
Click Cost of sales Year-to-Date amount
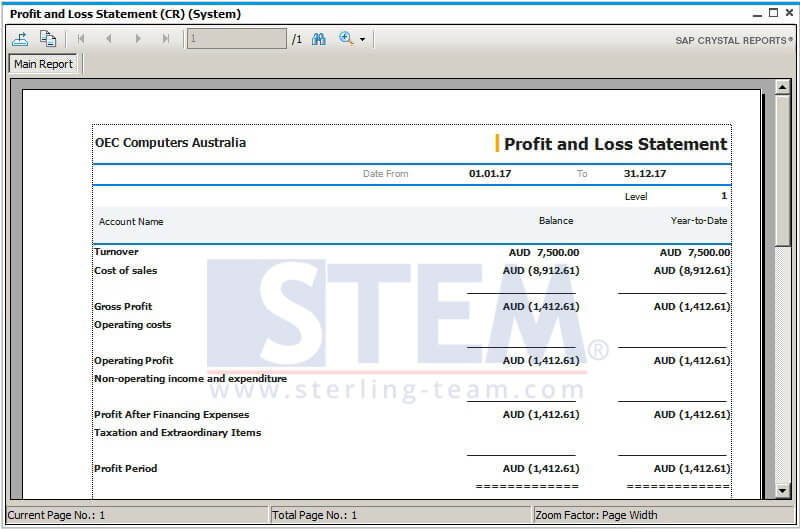coord(692,271)
